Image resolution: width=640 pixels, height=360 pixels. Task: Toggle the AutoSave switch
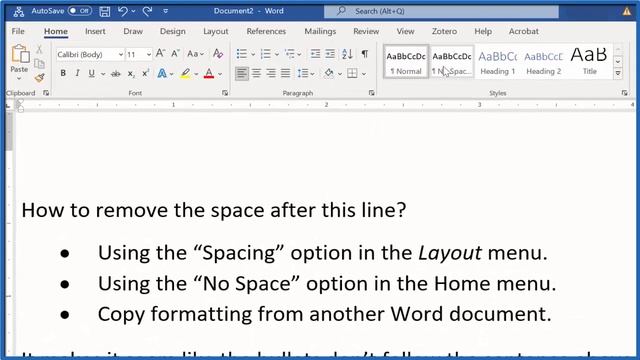[x=80, y=11]
